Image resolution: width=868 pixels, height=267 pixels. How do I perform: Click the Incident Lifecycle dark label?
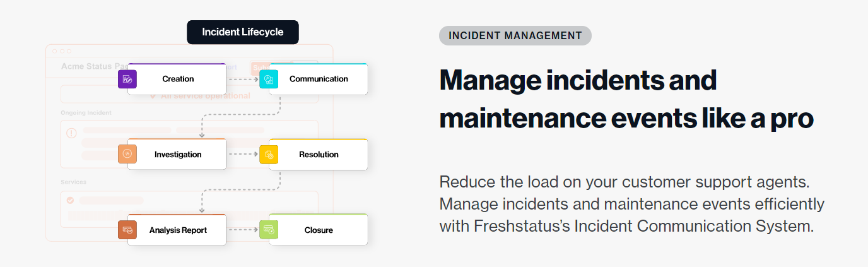point(243,32)
